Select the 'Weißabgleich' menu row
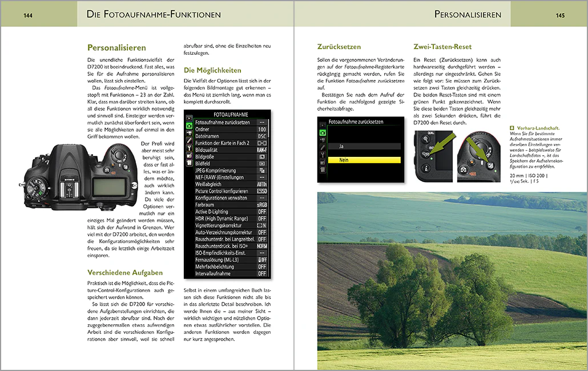The width and height of the screenshot is (588, 371). [231, 184]
